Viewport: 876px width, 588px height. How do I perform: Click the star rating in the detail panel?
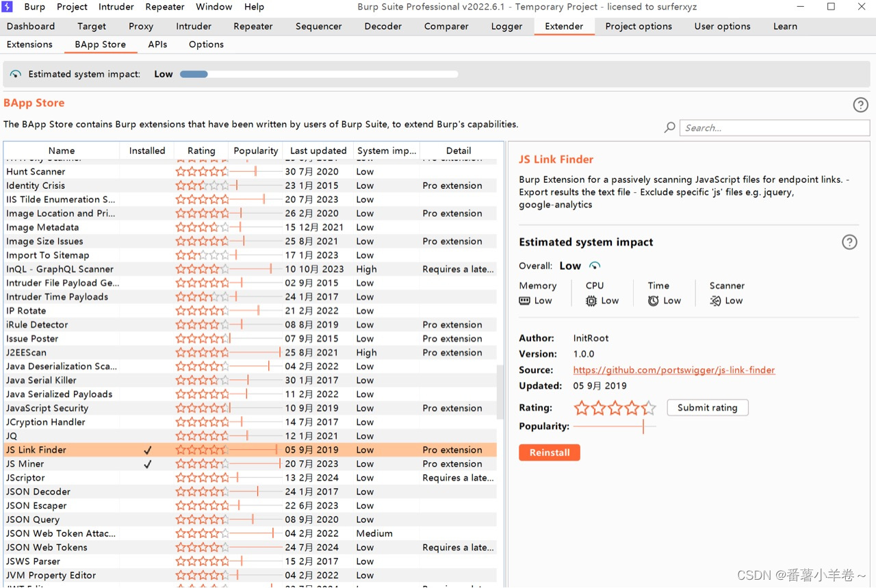pyautogui.click(x=615, y=408)
